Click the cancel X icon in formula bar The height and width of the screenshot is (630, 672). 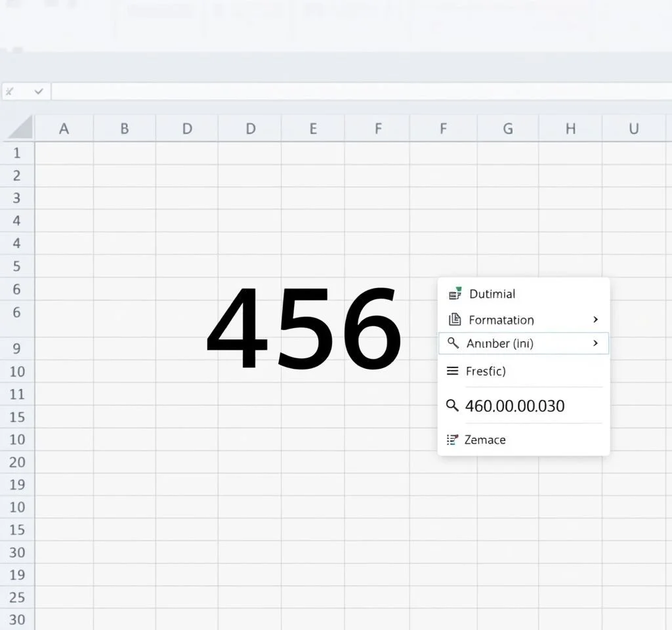9,92
